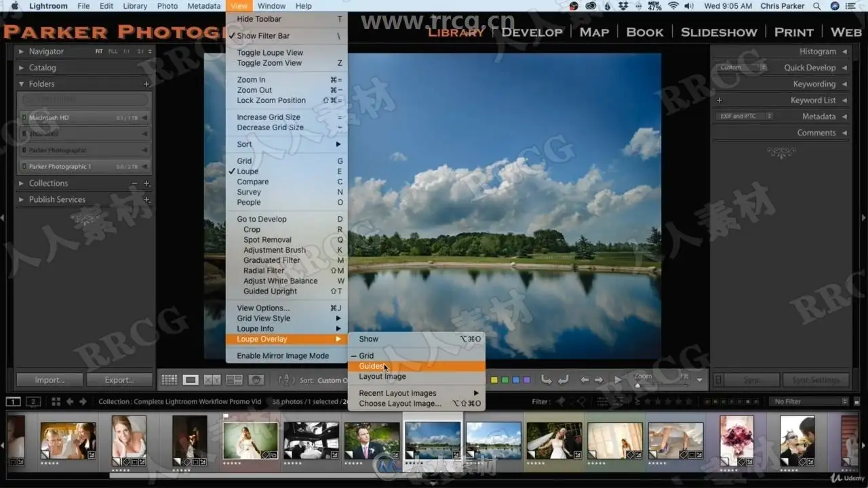The image size is (868, 488).
Task: Select the checked Loupe menu entry
Action: (x=286, y=171)
